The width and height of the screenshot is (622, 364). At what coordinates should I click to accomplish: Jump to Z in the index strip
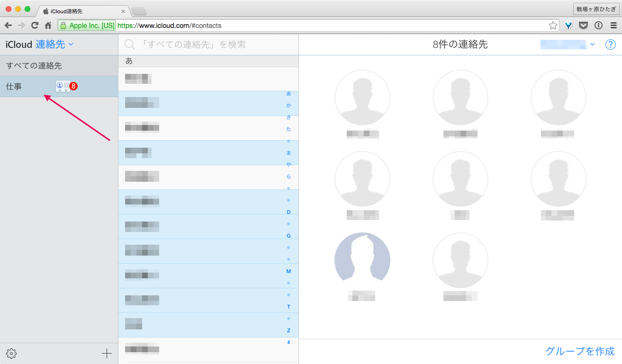click(x=288, y=330)
